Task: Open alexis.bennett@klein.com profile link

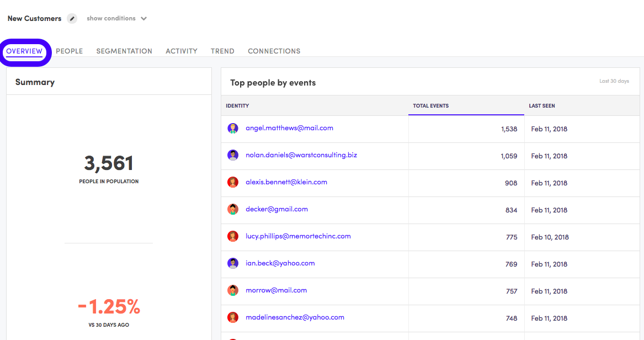Action: 286,182
